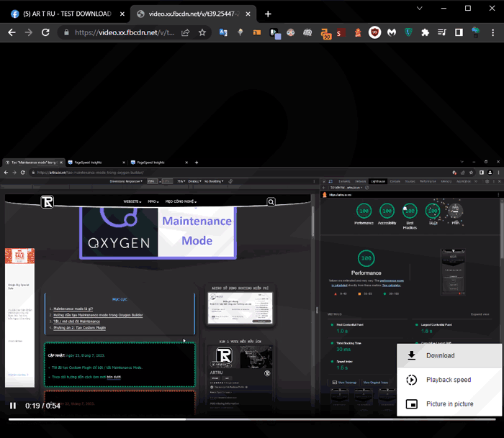Select Picture in picture option
504x438 pixels.
(449, 403)
